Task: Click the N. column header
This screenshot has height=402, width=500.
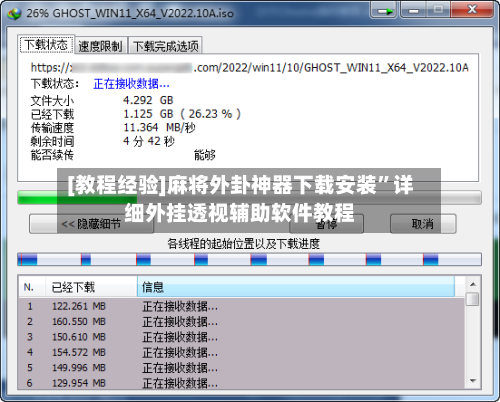Action: click(32, 287)
